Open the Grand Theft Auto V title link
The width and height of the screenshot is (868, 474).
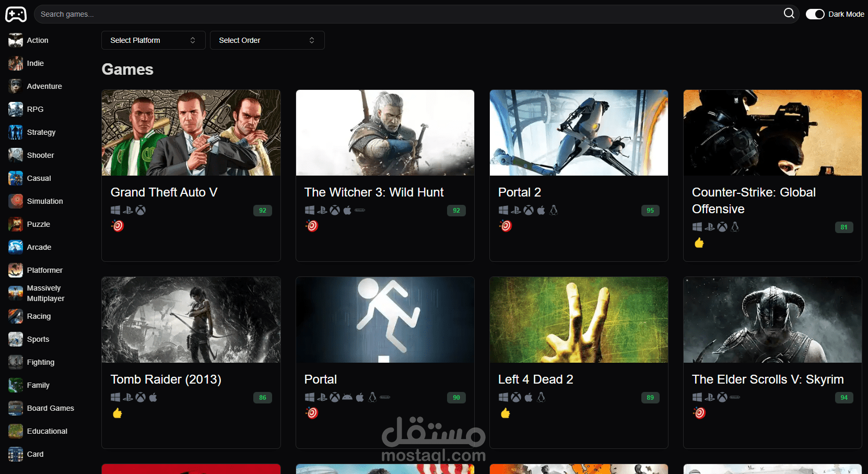tap(163, 192)
